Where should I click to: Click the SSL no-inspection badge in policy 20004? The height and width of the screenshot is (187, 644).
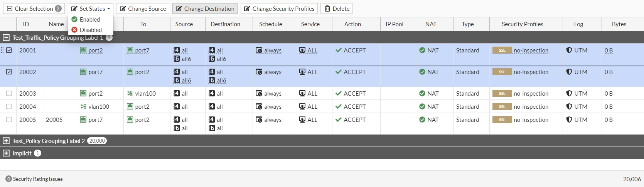[x=502, y=107]
